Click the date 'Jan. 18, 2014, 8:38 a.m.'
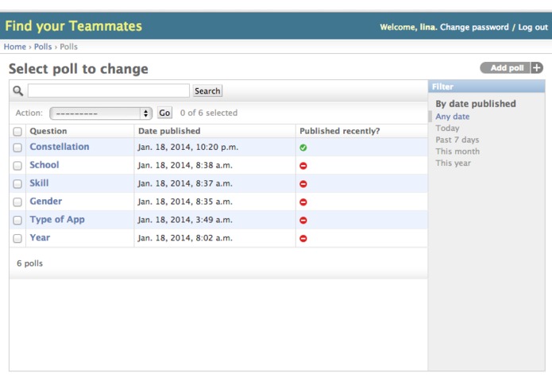Viewport: 552px width, 392px height. click(x=185, y=165)
